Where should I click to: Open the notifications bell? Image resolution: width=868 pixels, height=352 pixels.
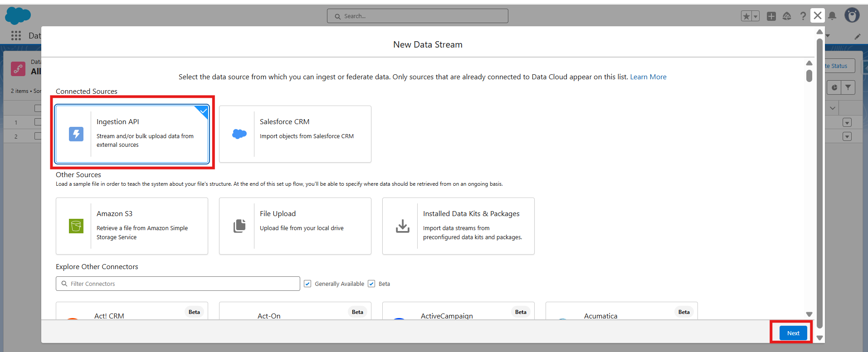832,16
